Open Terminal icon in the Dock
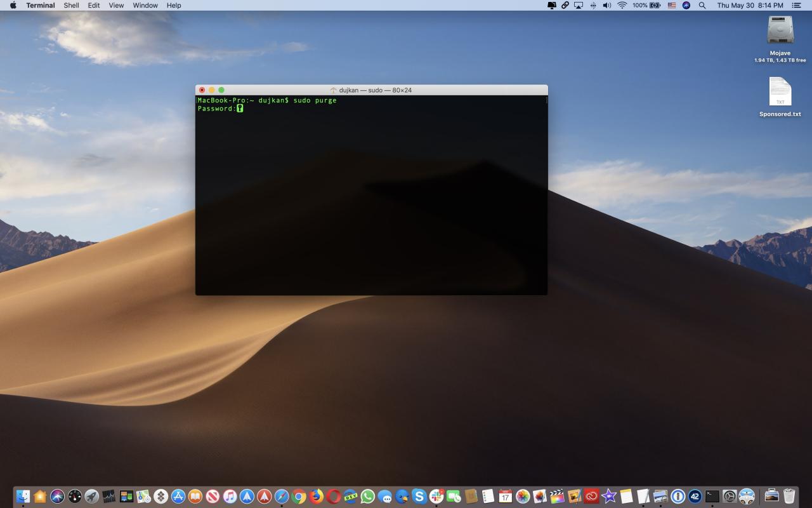 (712, 496)
